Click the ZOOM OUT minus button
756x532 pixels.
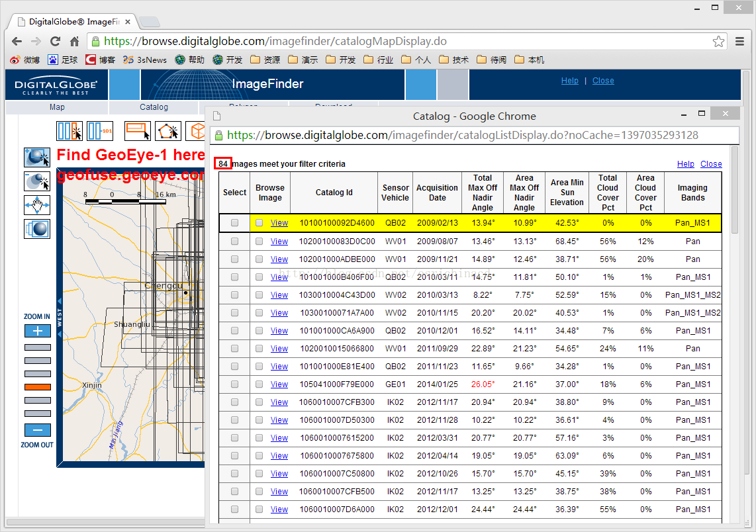point(38,430)
